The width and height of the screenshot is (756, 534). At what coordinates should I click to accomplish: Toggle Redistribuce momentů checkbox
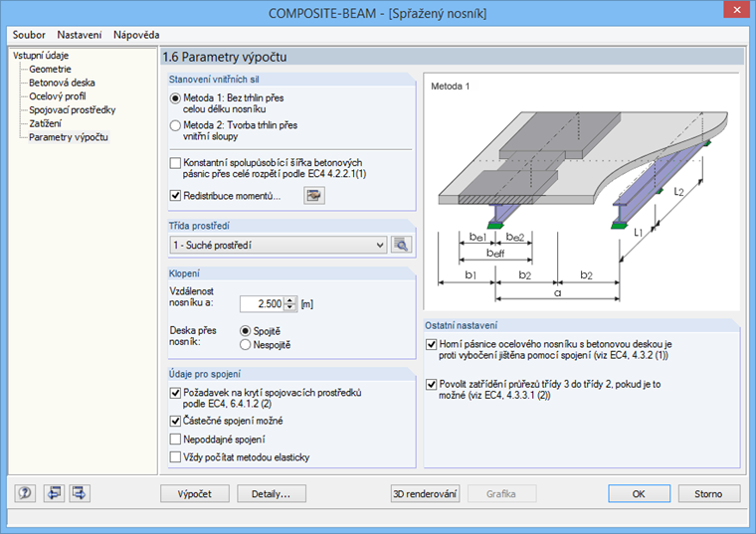point(175,196)
